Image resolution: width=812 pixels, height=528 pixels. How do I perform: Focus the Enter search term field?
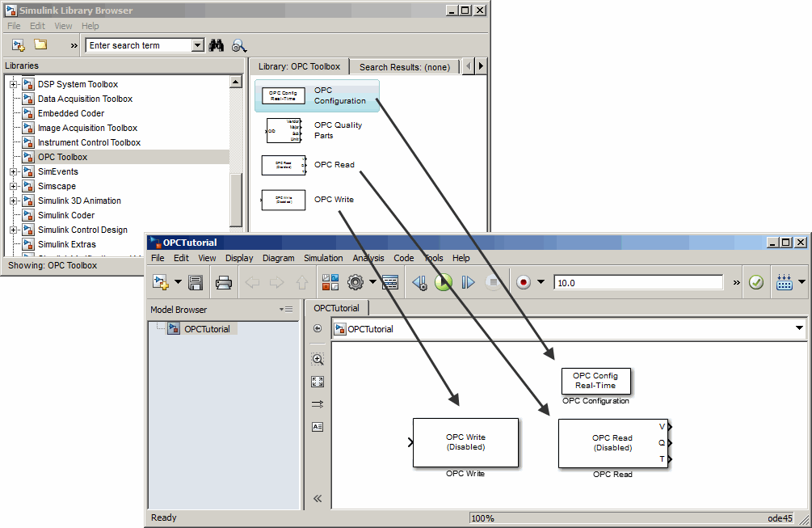pyautogui.click(x=139, y=45)
